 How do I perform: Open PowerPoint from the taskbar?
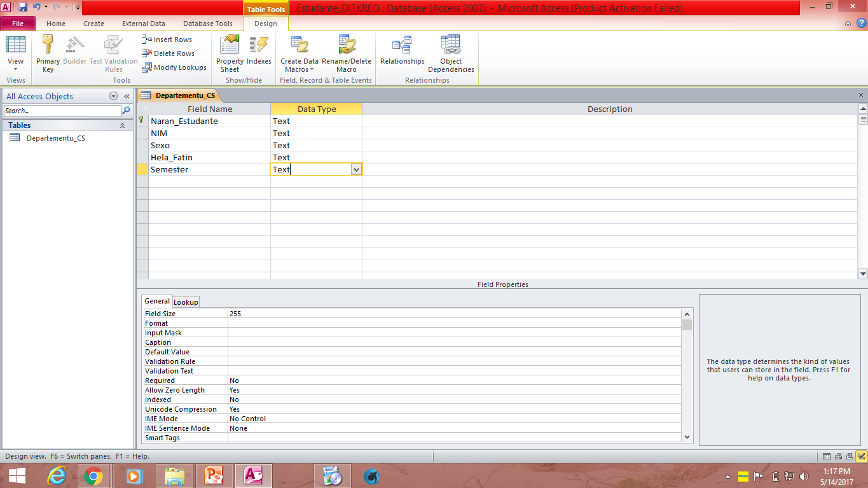pyautogui.click(x=214, y=476)
